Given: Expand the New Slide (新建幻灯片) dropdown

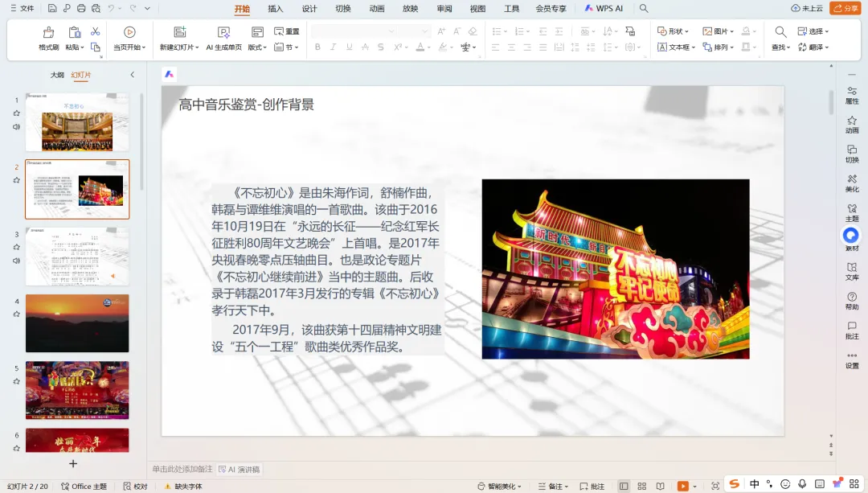Looking at the screenshot, I should click(x=179, y=47).
